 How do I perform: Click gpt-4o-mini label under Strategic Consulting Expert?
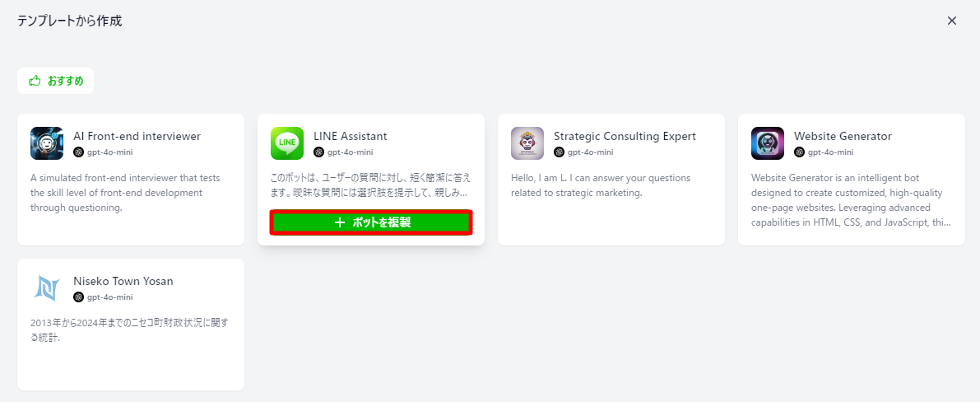(591, 152)
